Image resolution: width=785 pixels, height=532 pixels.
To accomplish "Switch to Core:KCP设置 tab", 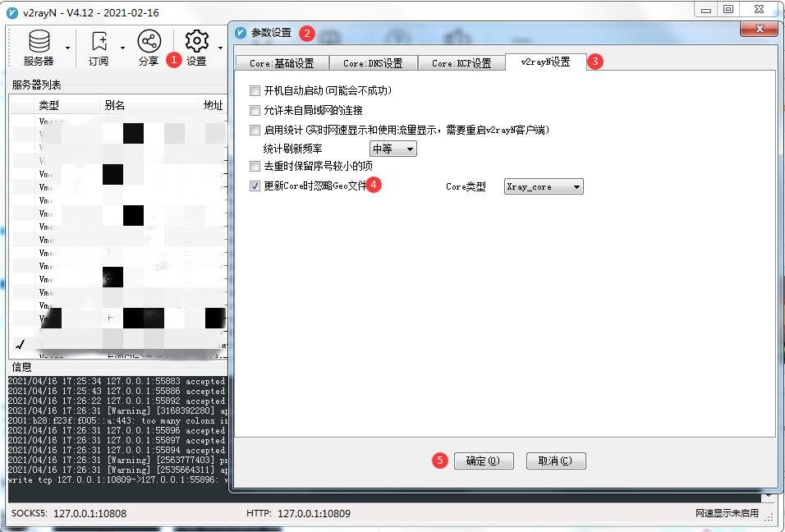I will 461,63.
